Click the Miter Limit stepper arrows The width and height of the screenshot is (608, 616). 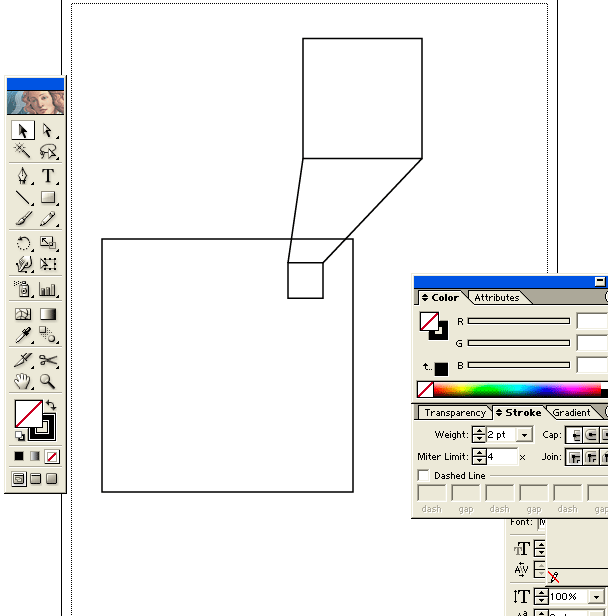479,457
